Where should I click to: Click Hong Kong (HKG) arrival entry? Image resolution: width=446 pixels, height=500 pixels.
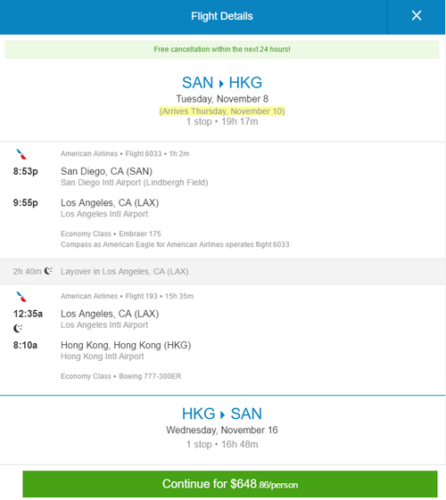click(x=126, y=345)
